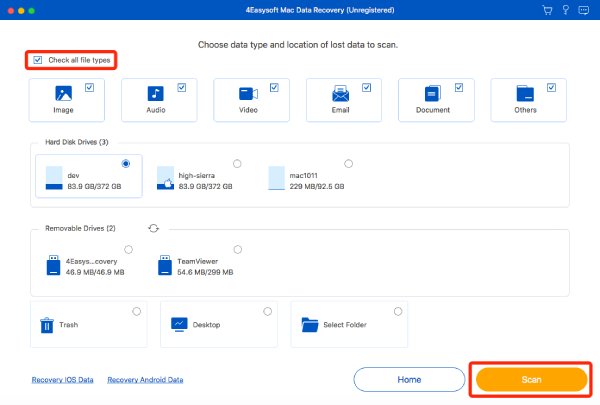Open the shopping cart icon
Viewport: 600px width, 405px height.
pos(548,10)
